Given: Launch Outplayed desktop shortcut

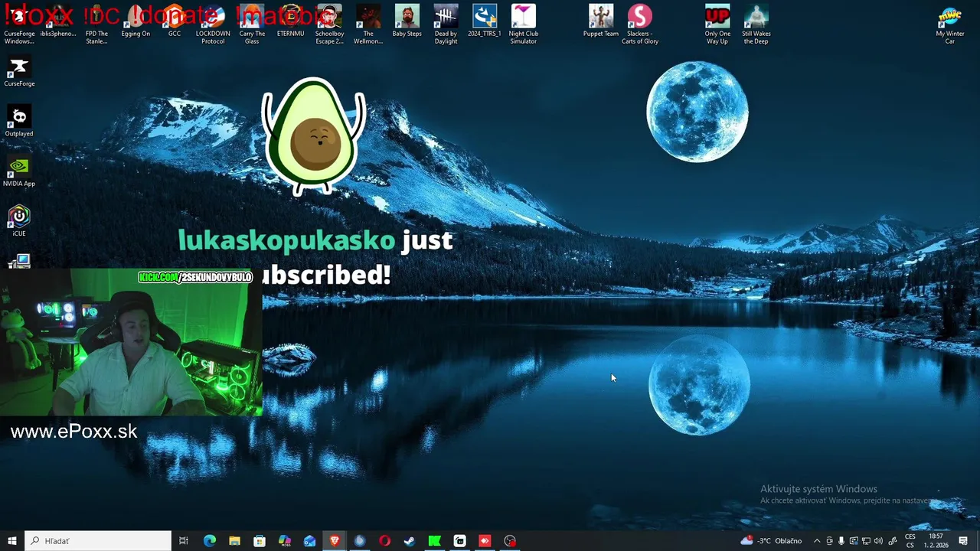Looking at the screenshot, I should click(19, 122).
